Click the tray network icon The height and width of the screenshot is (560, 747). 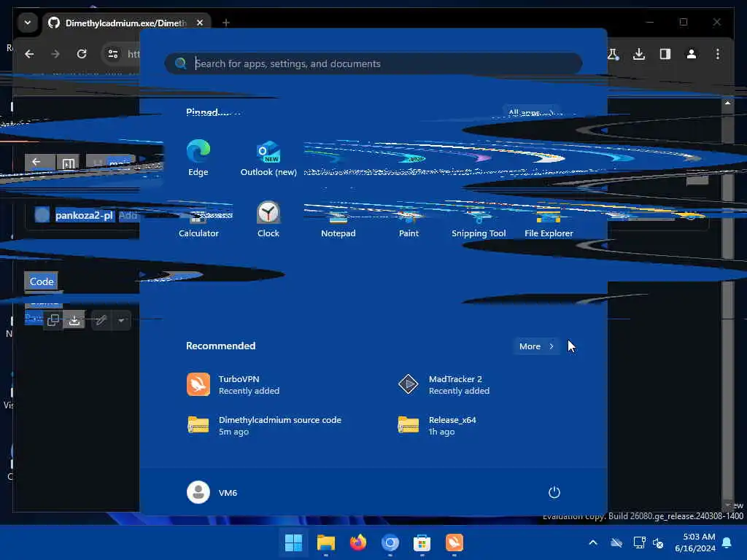[639, 542]
